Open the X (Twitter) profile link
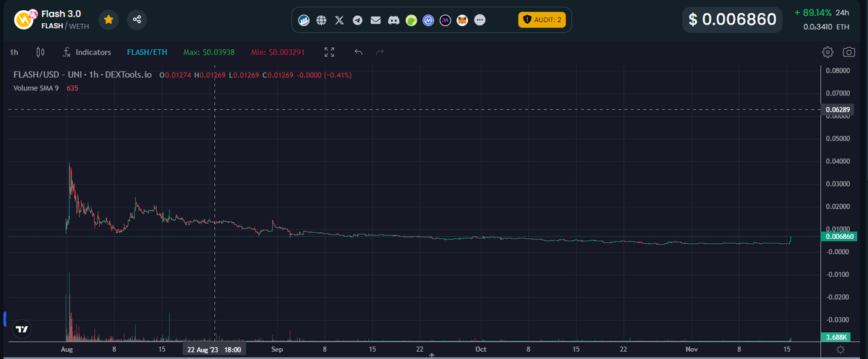The image size is (868, 359). [x=340, y=20]
